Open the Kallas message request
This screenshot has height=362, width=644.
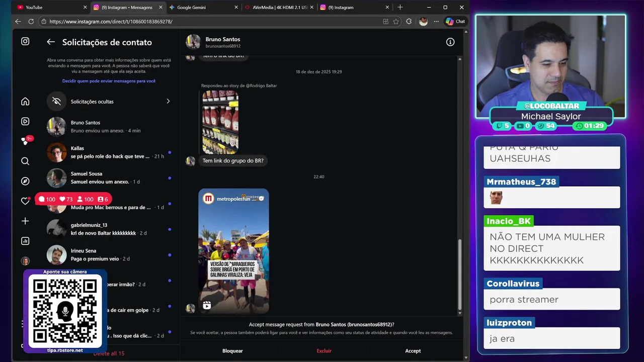pos(109,152)
